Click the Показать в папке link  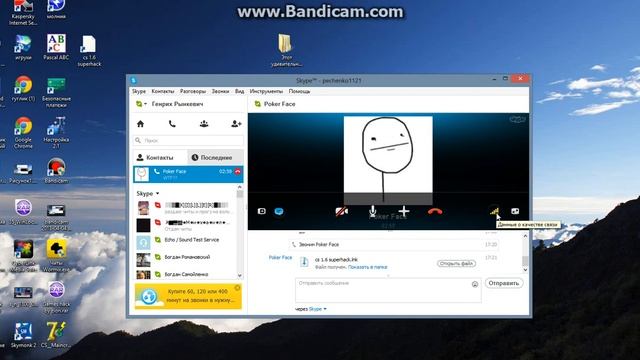tap(367, 267)
